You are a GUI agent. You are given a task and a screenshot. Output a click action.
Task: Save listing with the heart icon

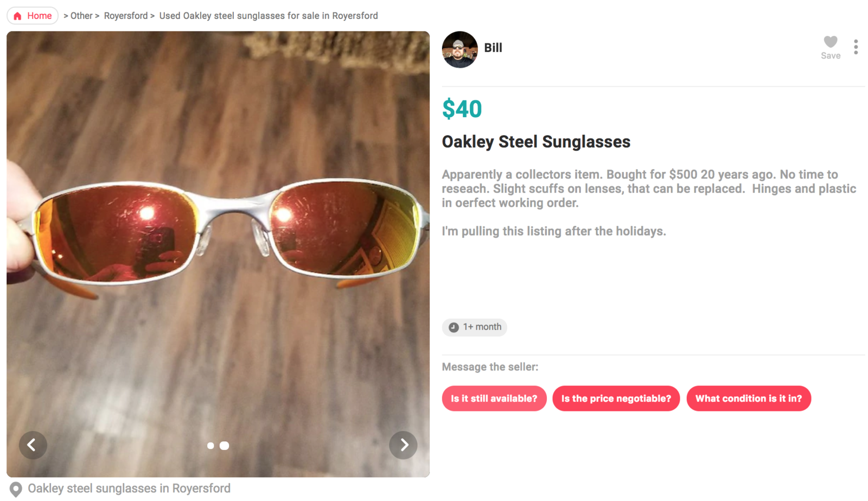coord(830,42)
